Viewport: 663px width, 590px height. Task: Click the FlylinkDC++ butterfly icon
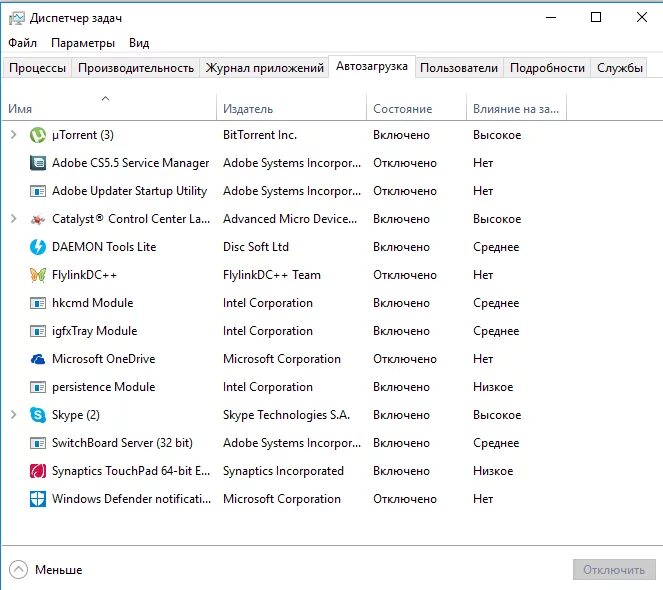[38, 275]
